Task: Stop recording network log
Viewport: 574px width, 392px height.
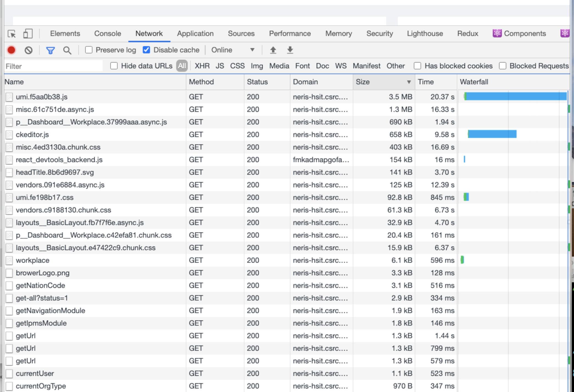Action: [x=12, y=50]
